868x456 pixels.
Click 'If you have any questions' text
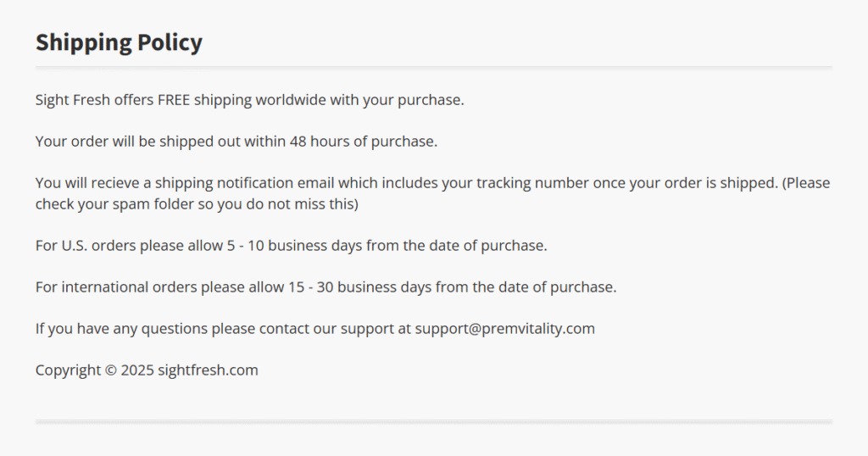[121, 329]
